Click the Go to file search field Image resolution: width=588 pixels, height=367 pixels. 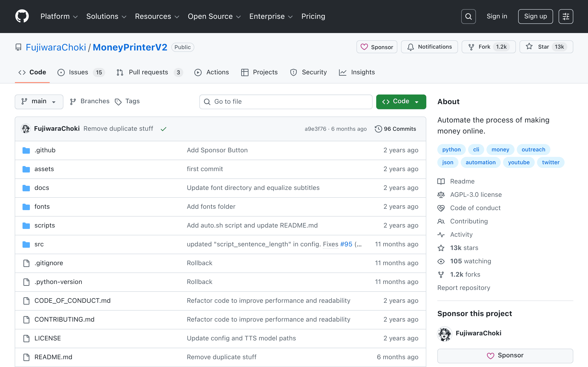286,102
